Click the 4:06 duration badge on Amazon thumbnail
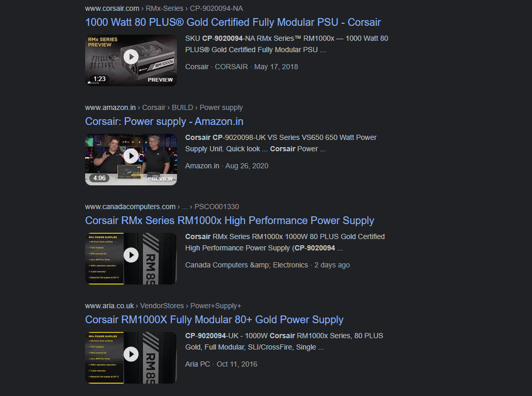 point(100,178)
